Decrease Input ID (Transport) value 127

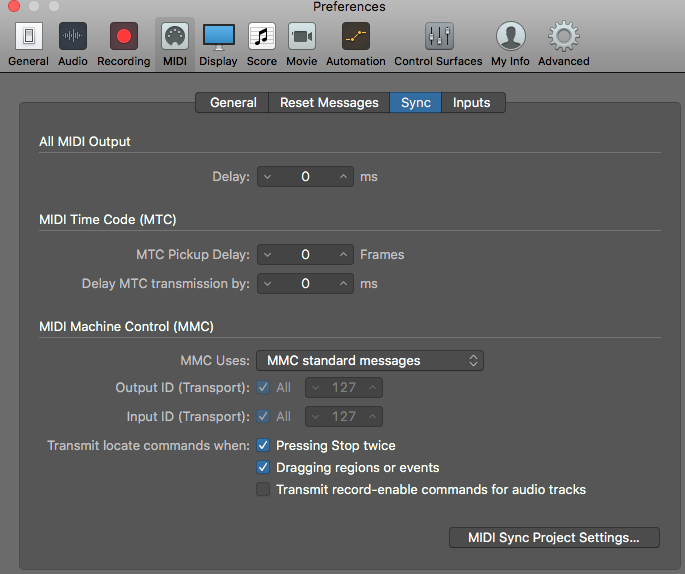pyautogui.click(x=315, y=417)
